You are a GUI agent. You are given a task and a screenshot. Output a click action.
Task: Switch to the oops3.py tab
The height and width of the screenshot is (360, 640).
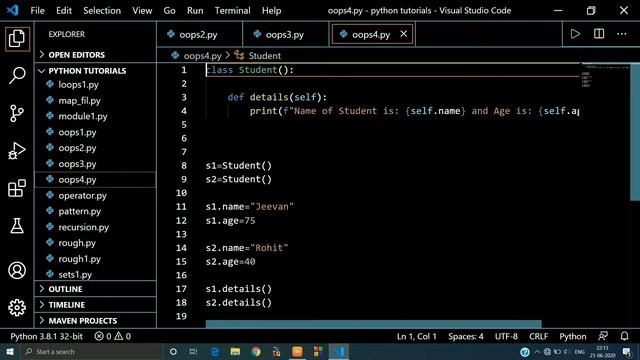[x=286, y=34]
